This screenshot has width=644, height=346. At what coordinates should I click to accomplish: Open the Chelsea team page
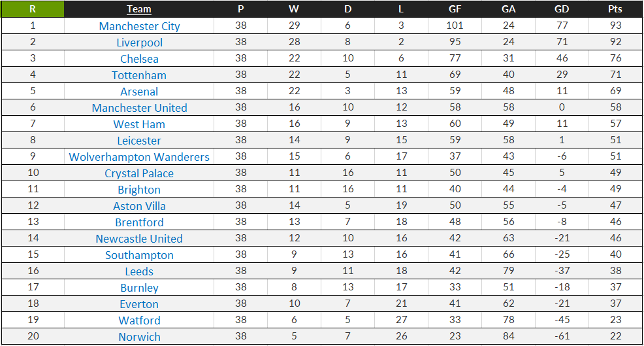(139, 59)
